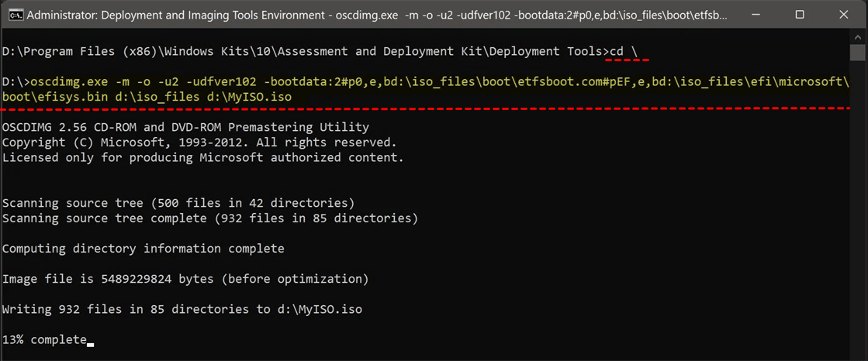Click the 'Writing 932 files in 85 directories' line
Screen dimensions: 868x361
click(182, 309)
